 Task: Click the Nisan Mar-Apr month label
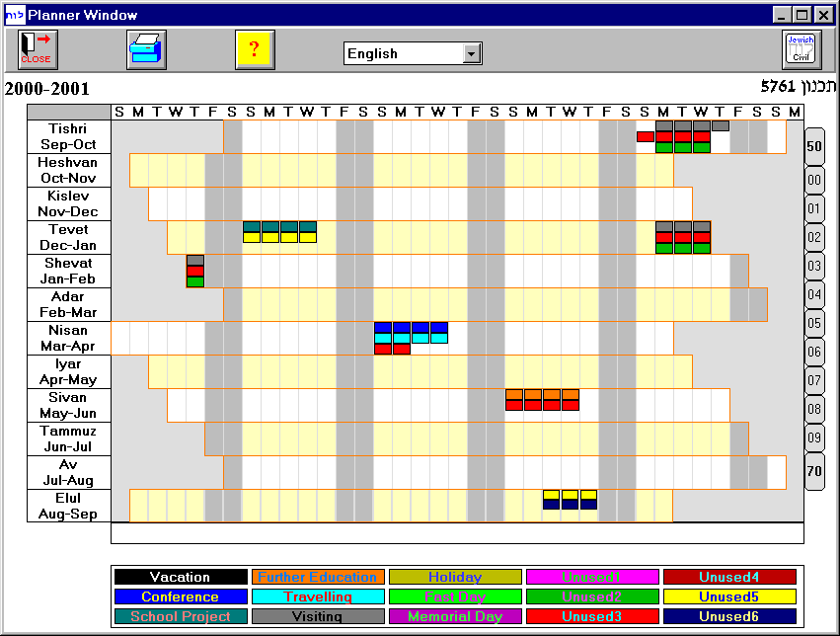[x=67, y=340]
